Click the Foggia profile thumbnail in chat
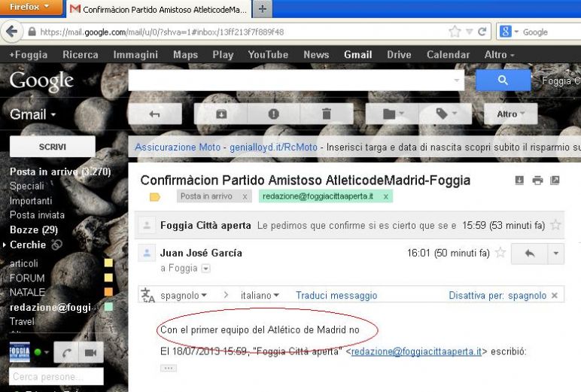 click(20, 352)
